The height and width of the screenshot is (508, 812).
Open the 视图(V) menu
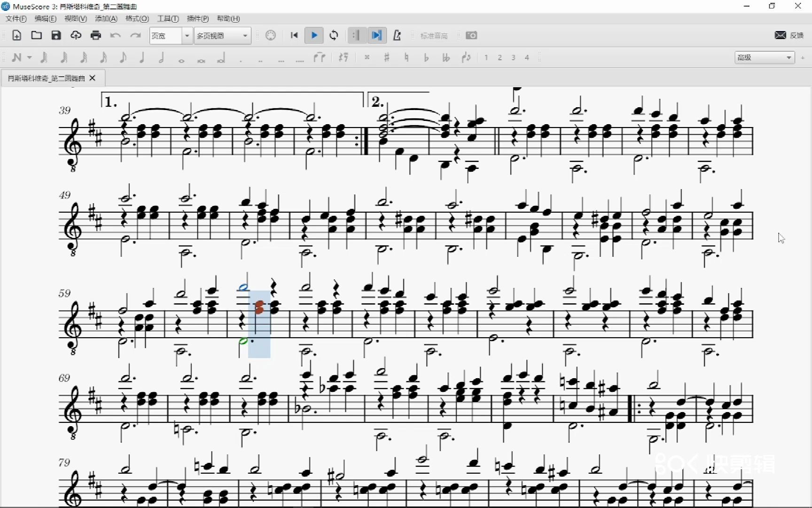click(x=76, y=18)
